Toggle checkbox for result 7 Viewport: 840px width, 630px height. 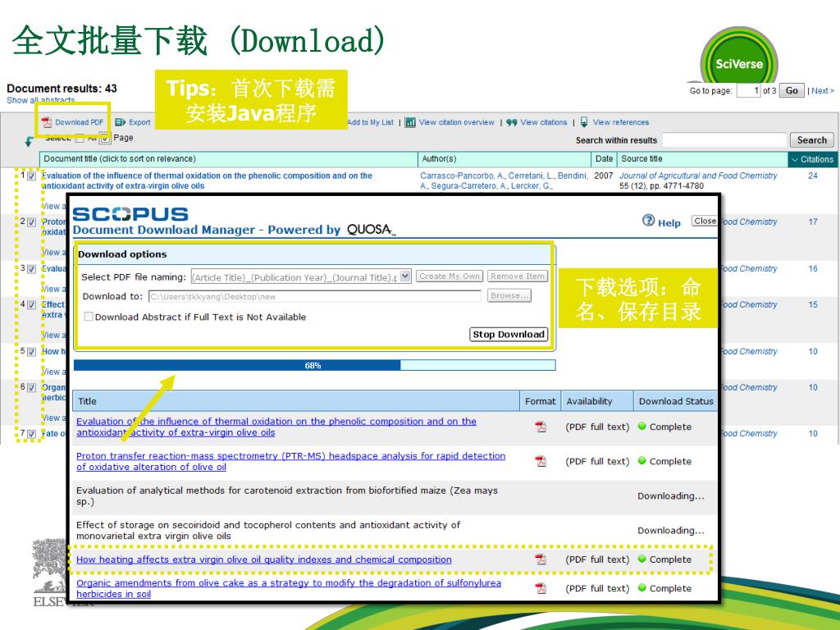pos(32,433)
